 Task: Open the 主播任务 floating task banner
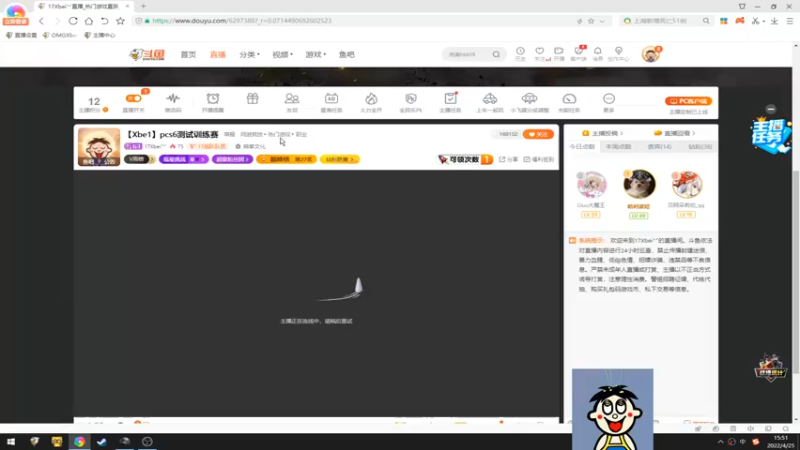770,135
